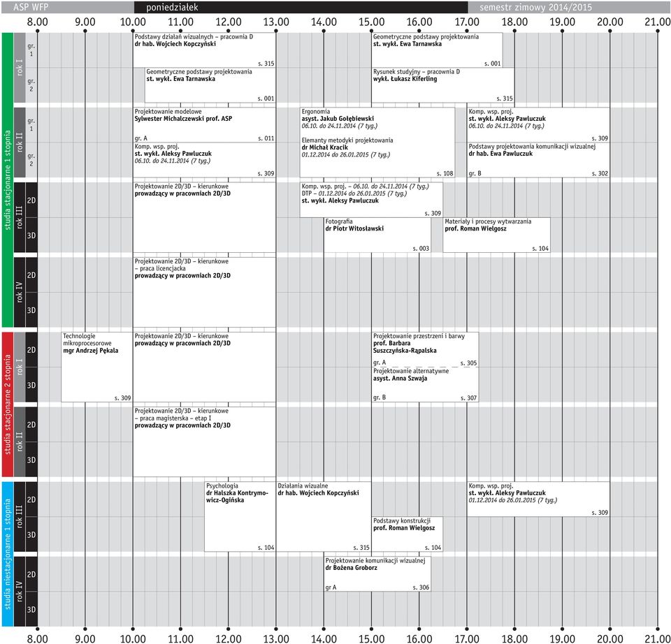The height and width of the screenshot is (644, 671).
Task: Click room label 's. 307'
Action: (x=468, y=398)
